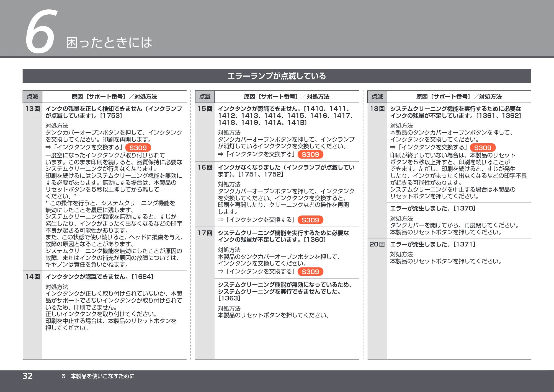Click heading インクタンクが認識できません。[1684]
The width and height of the screenshot is (554, 392).
tap(99, 277)
